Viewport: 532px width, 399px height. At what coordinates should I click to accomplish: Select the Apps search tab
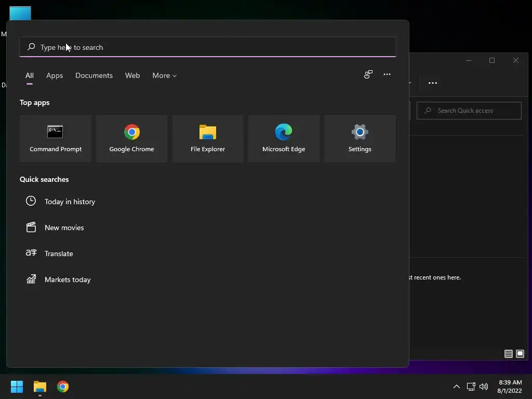coord(55,75)
